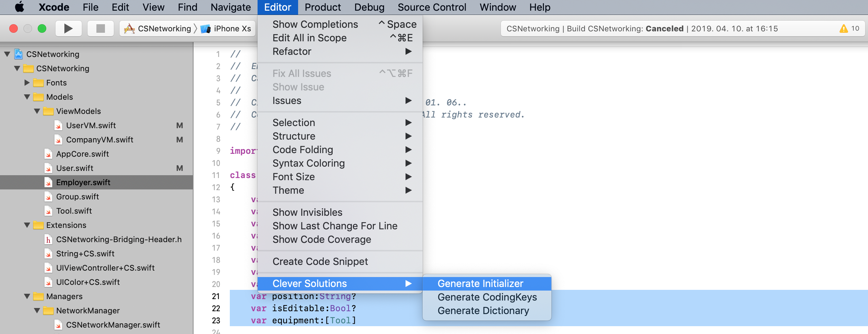Click the Employer.swift file icon
Screen dimensions: 868x334
48,182
